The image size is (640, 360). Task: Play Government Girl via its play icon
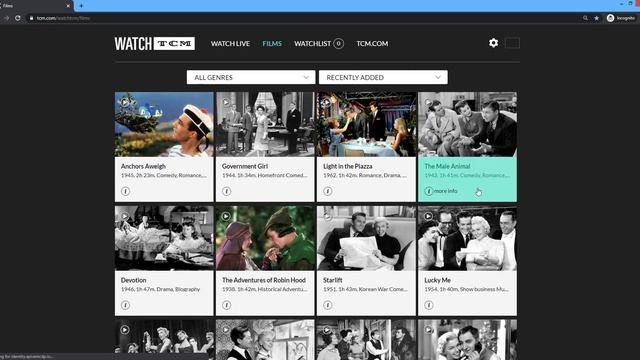click(x=226, y=102)
